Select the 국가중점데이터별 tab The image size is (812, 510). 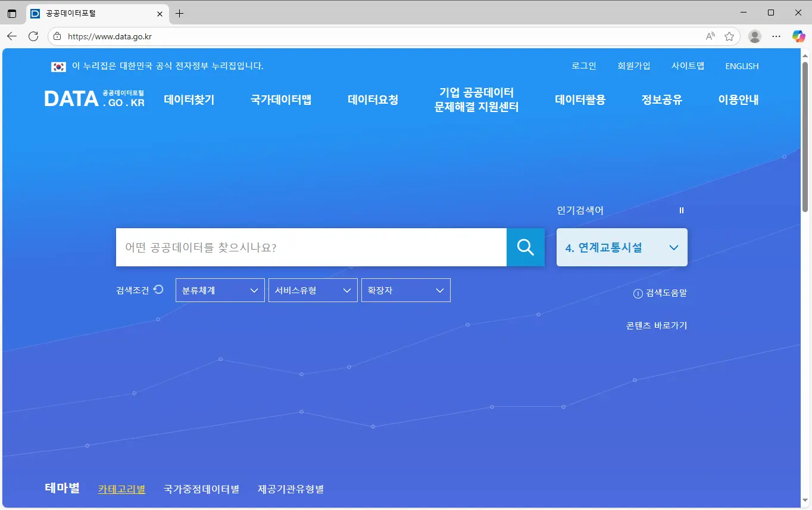point(201,489)
